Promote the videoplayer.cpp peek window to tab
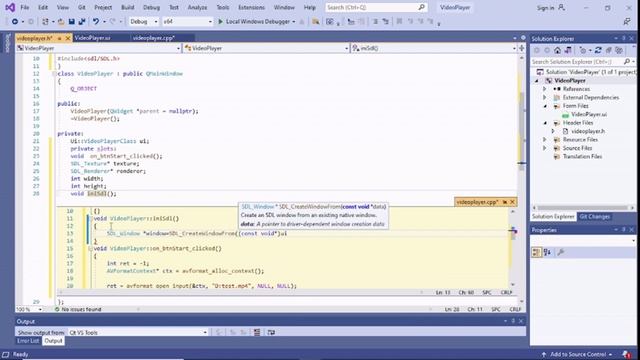Screen dimensions: 640x360 click(504, 202)
